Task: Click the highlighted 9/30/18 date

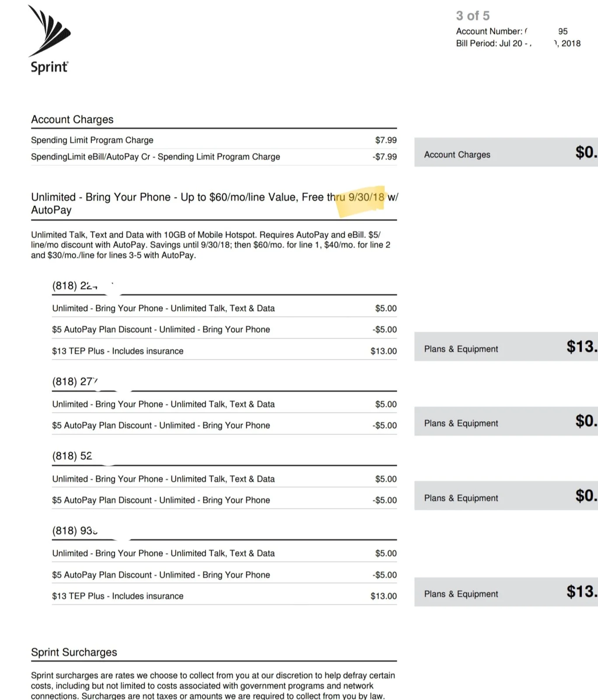Action: (366, 197)
